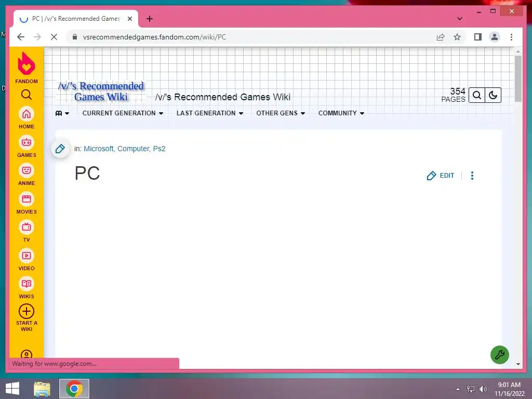
Task: Open the Microsoft category link
Action: click(98, 149)
